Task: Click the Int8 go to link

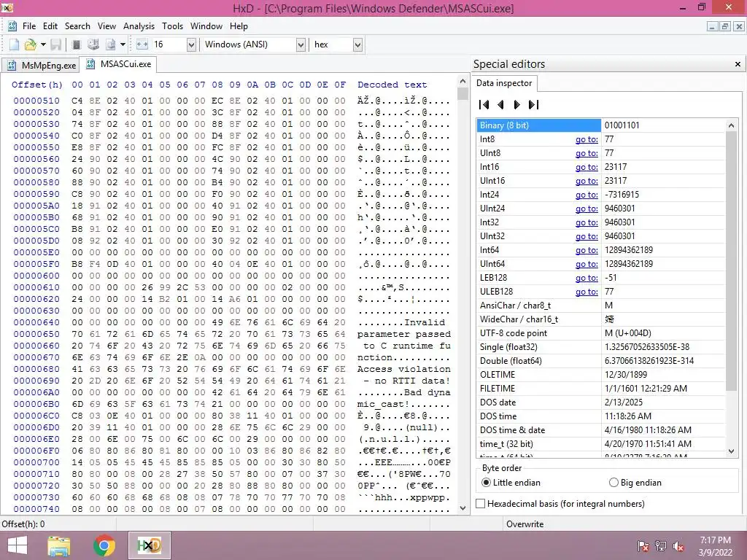Action: pyautogui.click(x=587, y=139)
